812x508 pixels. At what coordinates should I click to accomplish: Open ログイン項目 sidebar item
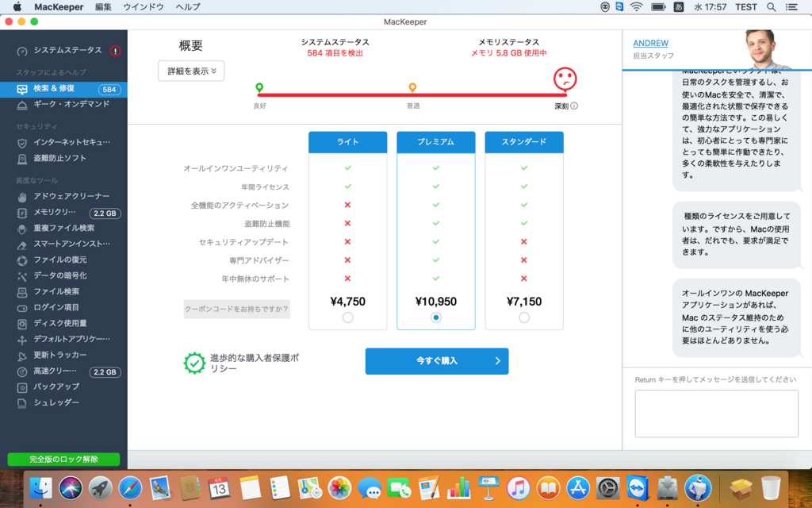pos(63,308)
